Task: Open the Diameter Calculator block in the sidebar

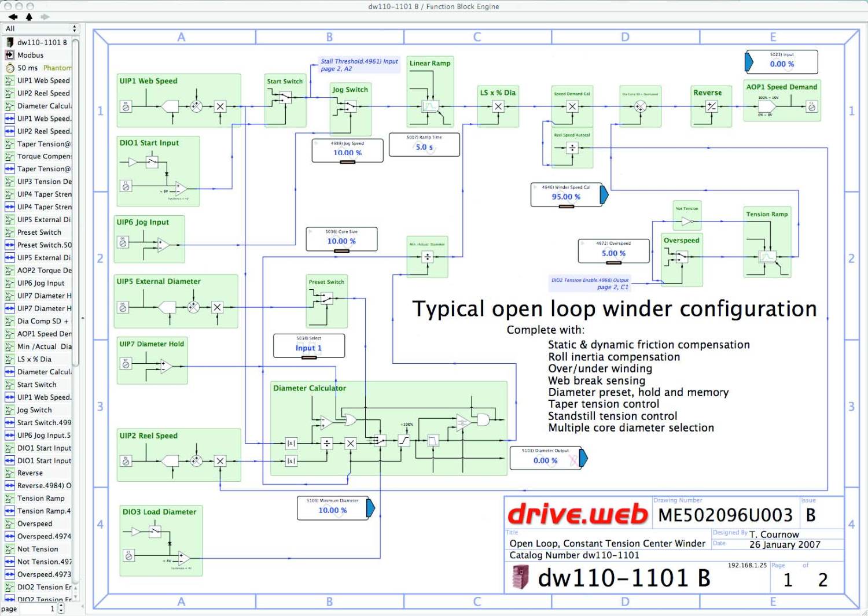Action: point(41,106)
